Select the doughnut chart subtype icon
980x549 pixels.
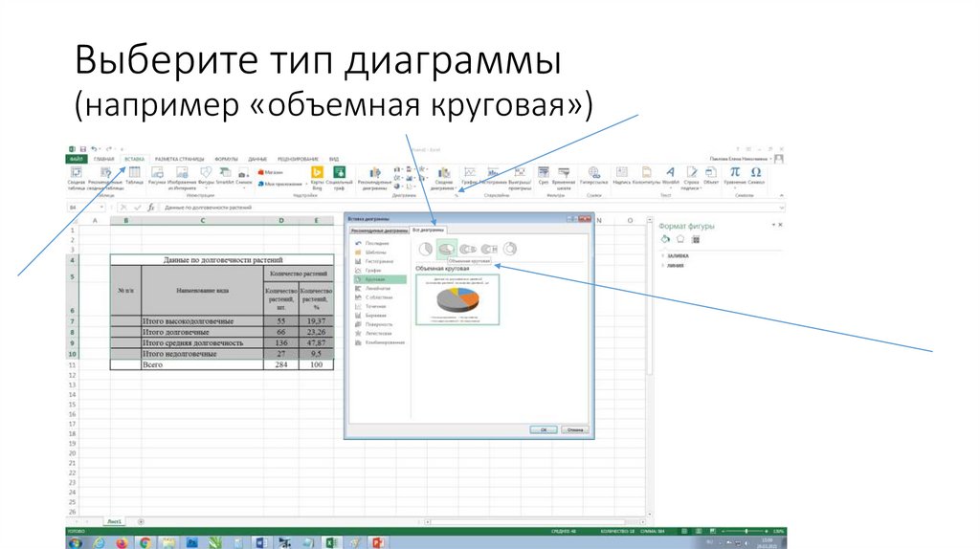click(510, 250)
